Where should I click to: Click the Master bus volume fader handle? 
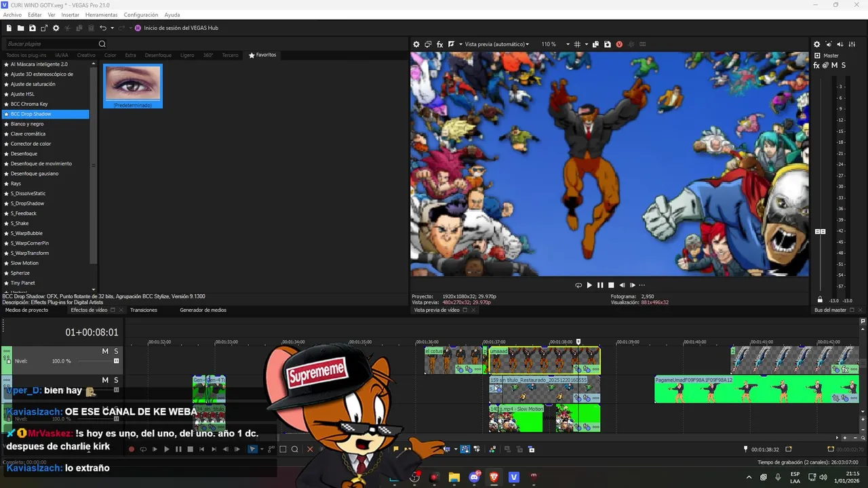click(820, 232)
